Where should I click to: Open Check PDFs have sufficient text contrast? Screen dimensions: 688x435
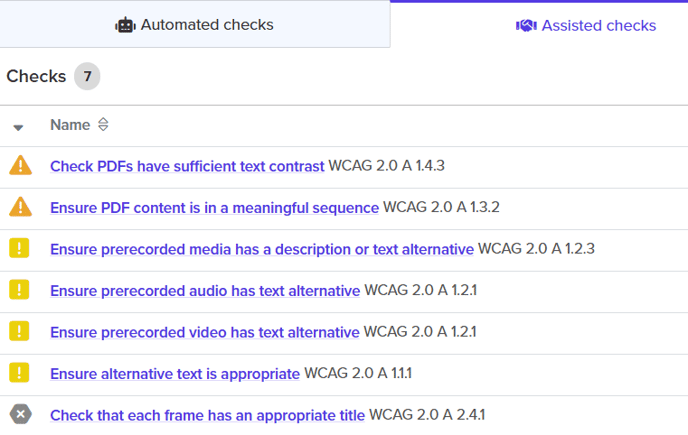(x=187, y=166)
